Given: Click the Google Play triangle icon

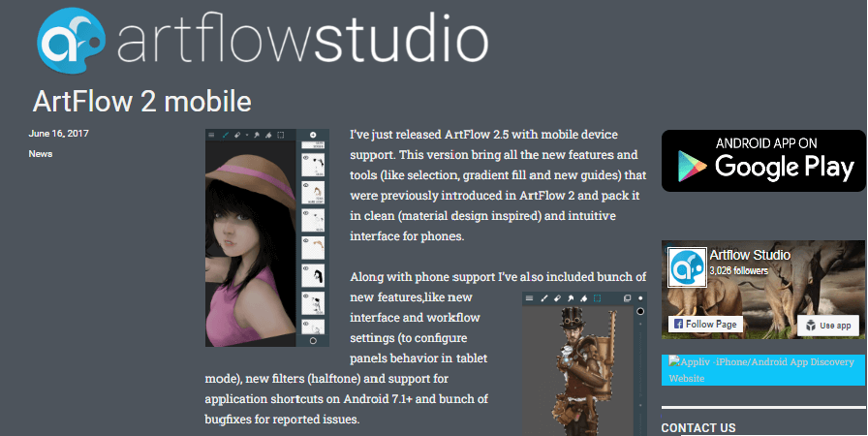Looking at the screenshot, I should coord(693,166).
